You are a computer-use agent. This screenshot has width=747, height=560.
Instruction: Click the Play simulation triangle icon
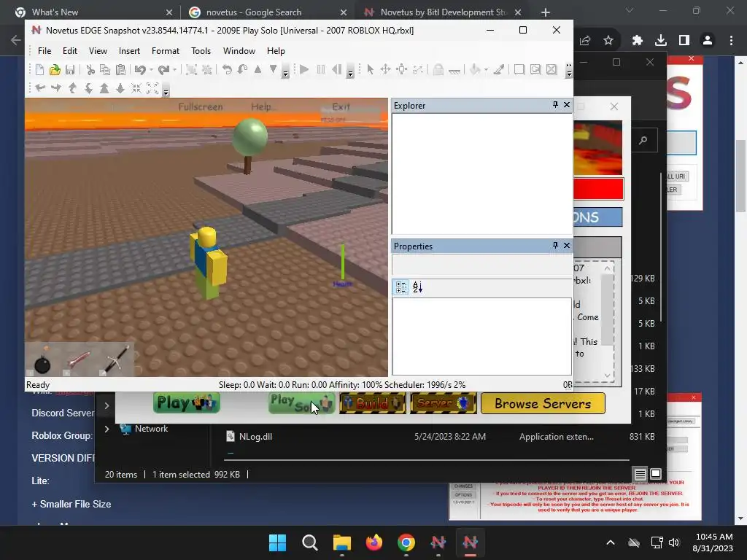[304, 70]
